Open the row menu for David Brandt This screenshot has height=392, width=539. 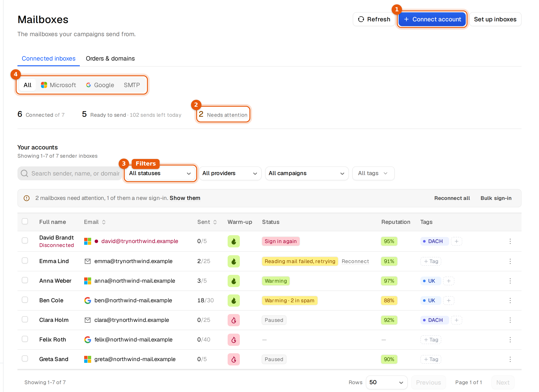pos(510,241)
